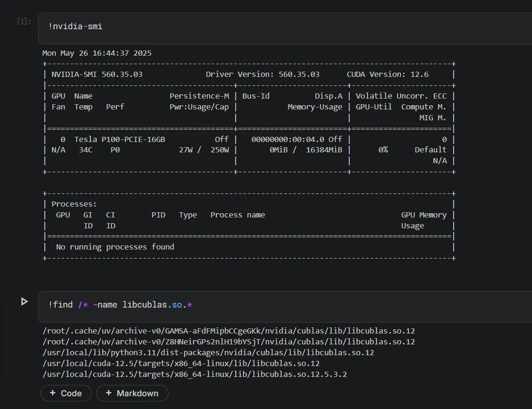Viewport: 532px width, 409px height.
Task: Click the 0MiB / 16384MiB memory usage value
Action: click(x=305, y=150)
